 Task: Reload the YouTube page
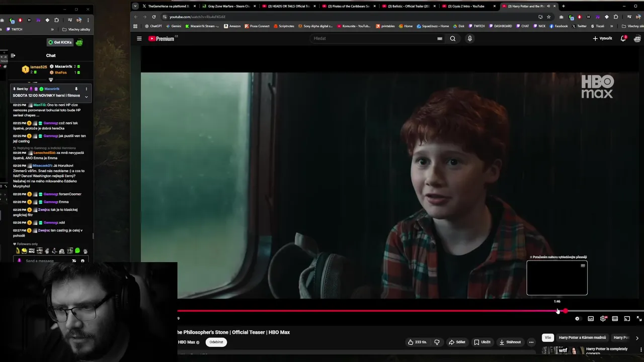(154, 17)
